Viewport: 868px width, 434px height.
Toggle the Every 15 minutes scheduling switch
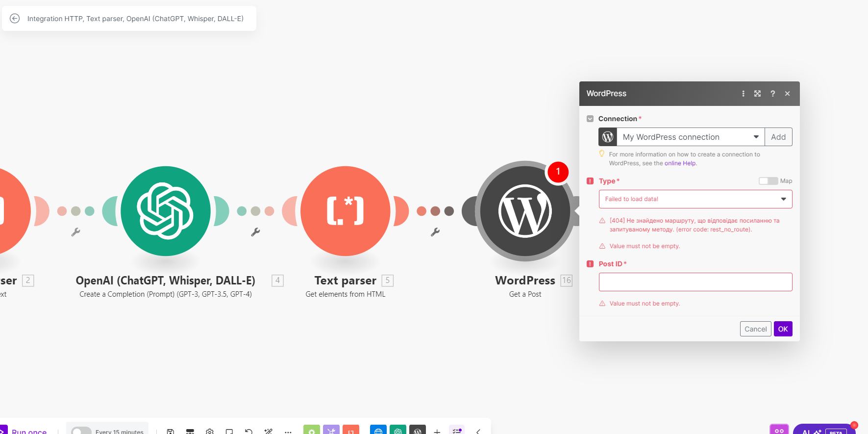(x=81, y=431)
